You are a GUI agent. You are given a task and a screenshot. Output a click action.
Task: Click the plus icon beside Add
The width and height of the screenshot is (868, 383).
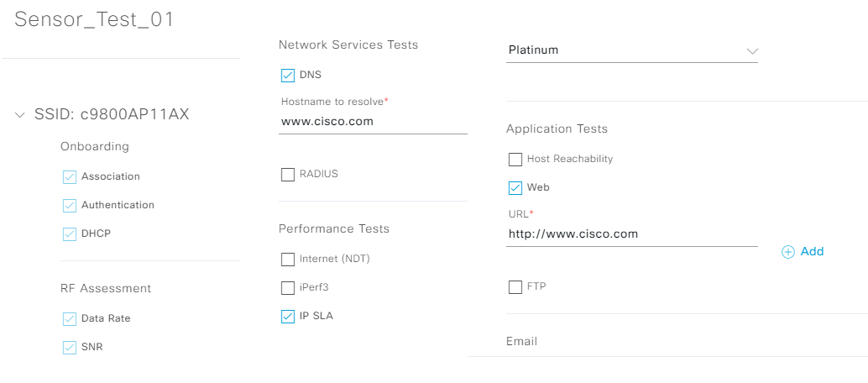787,252
